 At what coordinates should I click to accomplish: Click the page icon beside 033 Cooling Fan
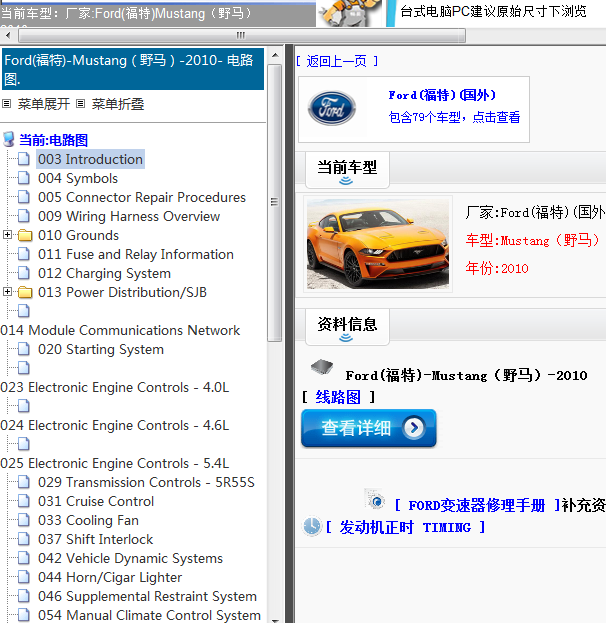pos(24,520)
